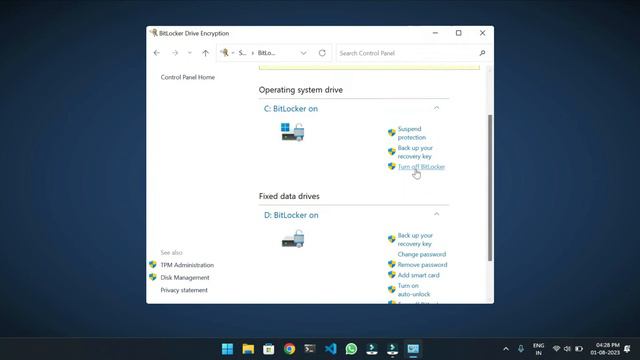Click the Wi-Fi tray icon
This screenshot has height=360, width=640.
pos(556,349)
